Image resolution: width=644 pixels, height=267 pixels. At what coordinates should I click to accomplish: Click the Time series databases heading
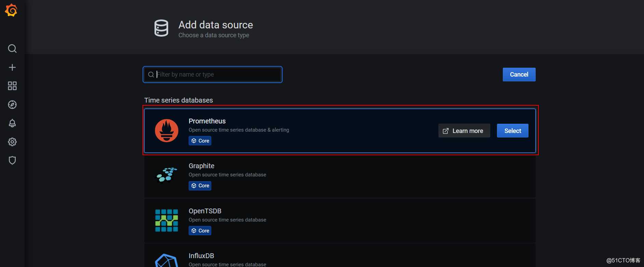click(x=178, y=100)
